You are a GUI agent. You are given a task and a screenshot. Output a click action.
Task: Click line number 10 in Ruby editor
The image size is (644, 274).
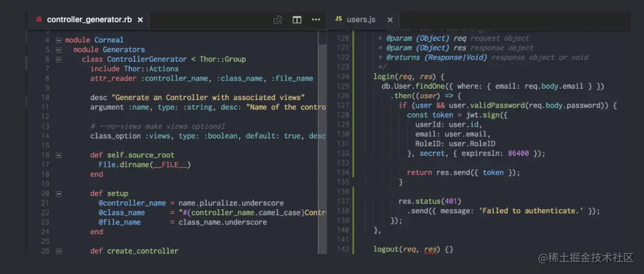click(x=45, y=98)
